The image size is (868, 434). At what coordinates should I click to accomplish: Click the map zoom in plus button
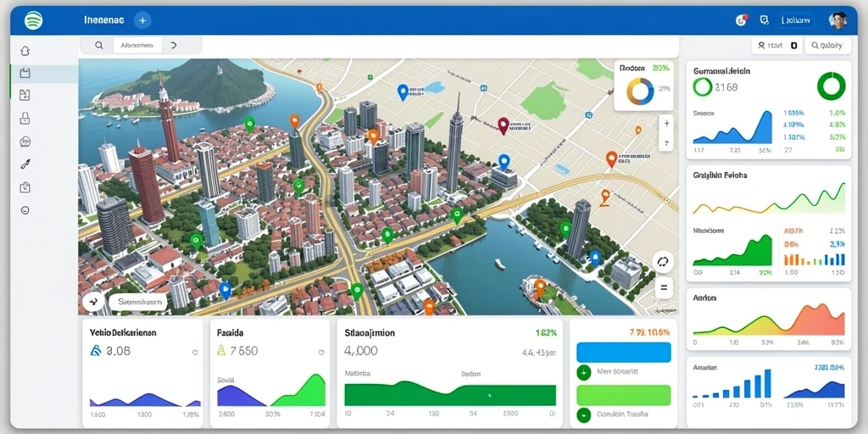pos(666,124)
